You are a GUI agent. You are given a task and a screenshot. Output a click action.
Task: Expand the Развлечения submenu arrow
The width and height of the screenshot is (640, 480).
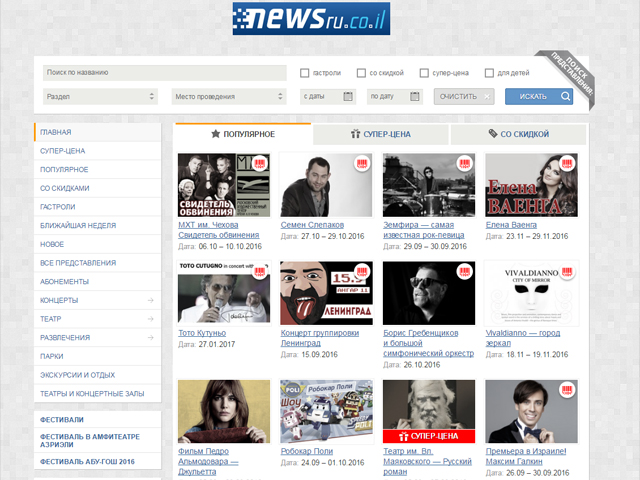pyautogui.click(x=151, y=338)
